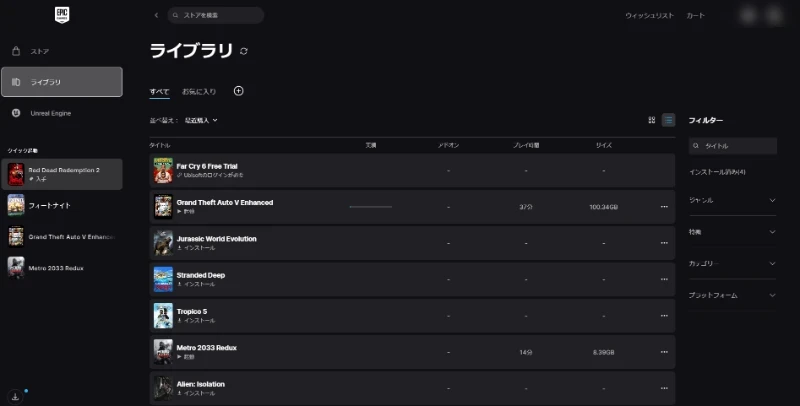
Task: Click the GTA V Enhanced progress bar
Action: [x=370, y=207]
